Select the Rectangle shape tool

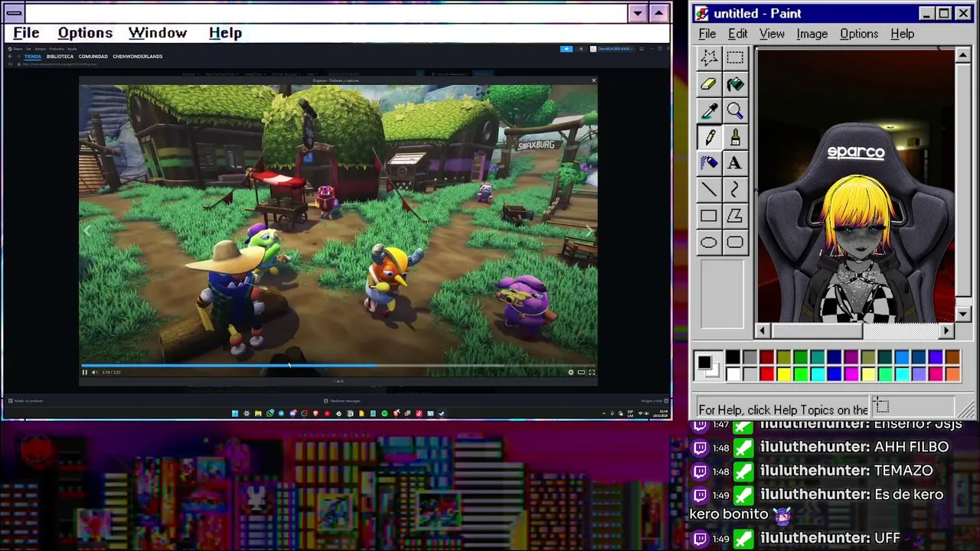click(708, 216)
